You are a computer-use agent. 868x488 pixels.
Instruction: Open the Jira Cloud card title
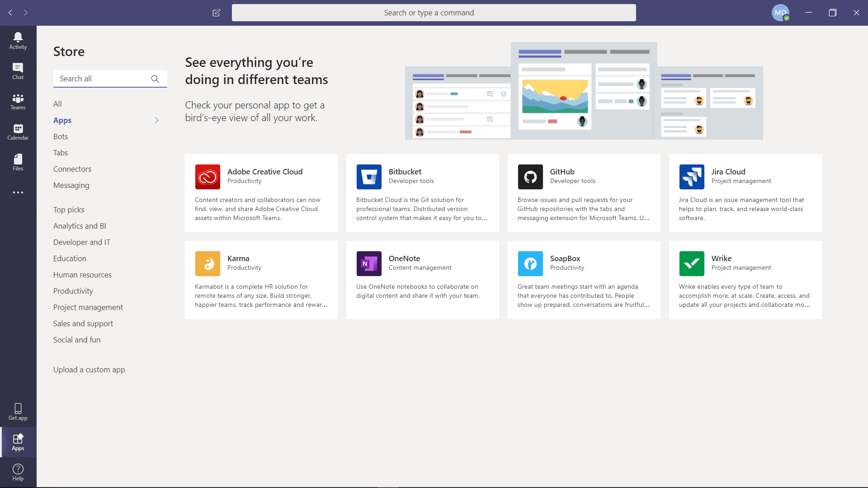[728, 172]
